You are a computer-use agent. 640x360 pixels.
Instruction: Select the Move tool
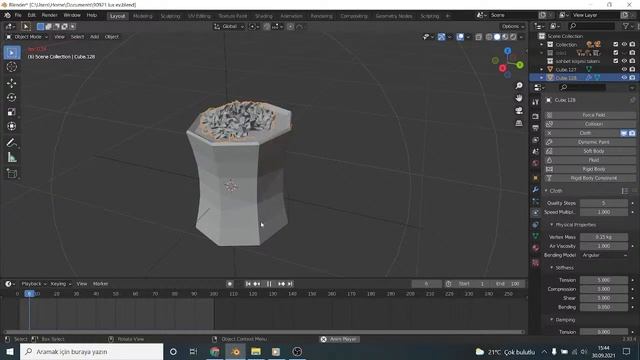click(12, 83)
